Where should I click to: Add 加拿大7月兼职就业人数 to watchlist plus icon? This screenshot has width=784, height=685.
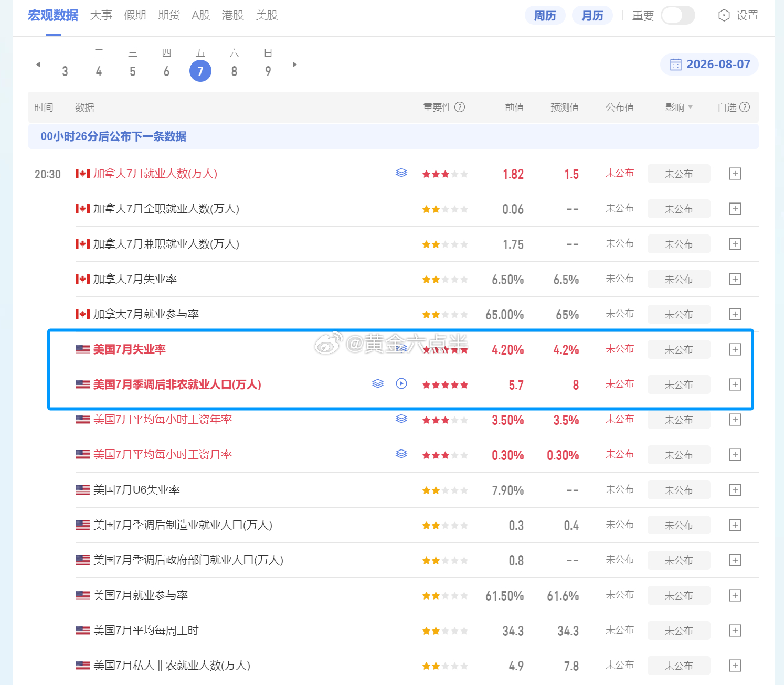click(735, 244)
